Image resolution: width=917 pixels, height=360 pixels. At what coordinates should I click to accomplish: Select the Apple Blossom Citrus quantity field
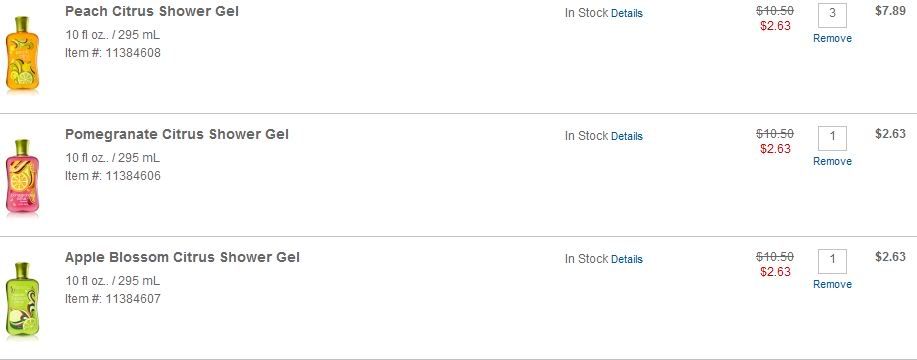click(x=832, y=261)
